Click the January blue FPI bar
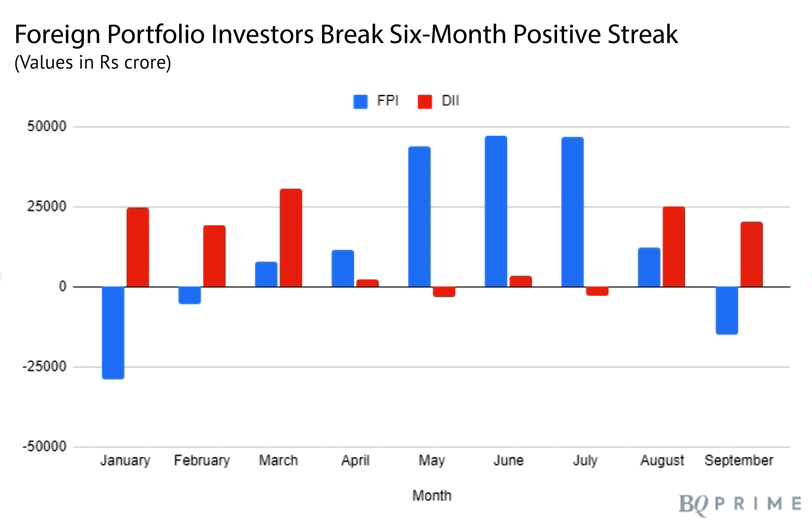The height and width of the screenshot is (524, 812). [x=113, y=332]
